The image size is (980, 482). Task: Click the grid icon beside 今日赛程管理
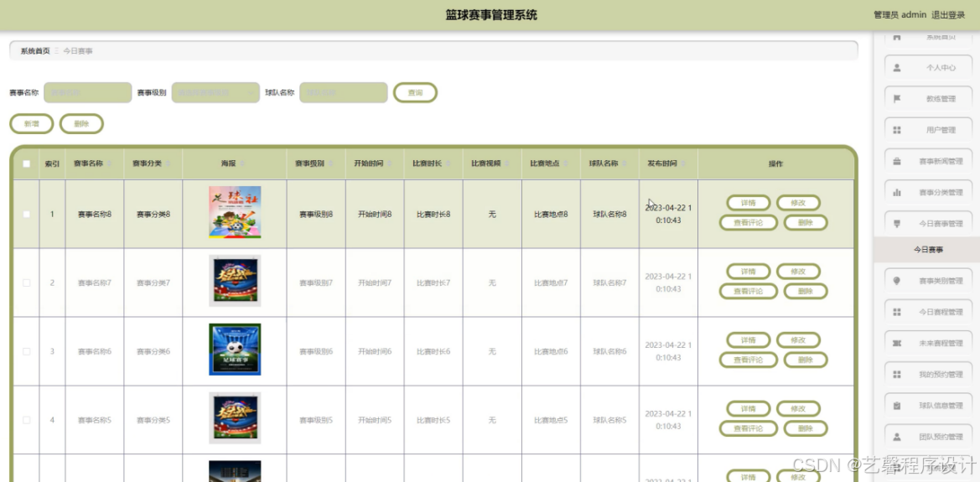pos(897,312)
